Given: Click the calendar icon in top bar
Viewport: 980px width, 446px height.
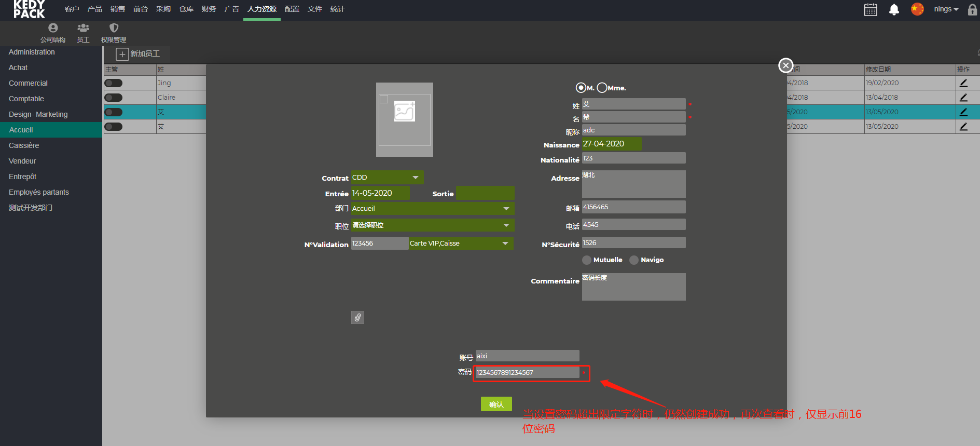Looking at the screenshot, I should click(x=871, y=9).
